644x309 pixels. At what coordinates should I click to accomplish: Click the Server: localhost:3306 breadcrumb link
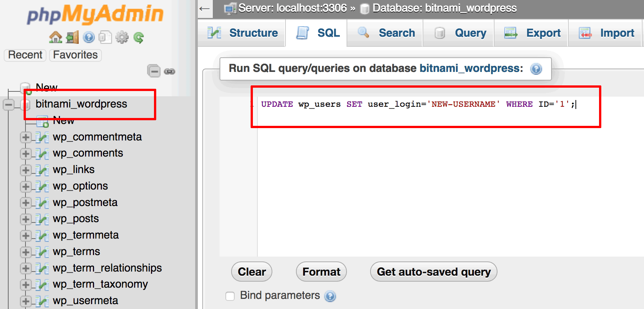[293, 8]
